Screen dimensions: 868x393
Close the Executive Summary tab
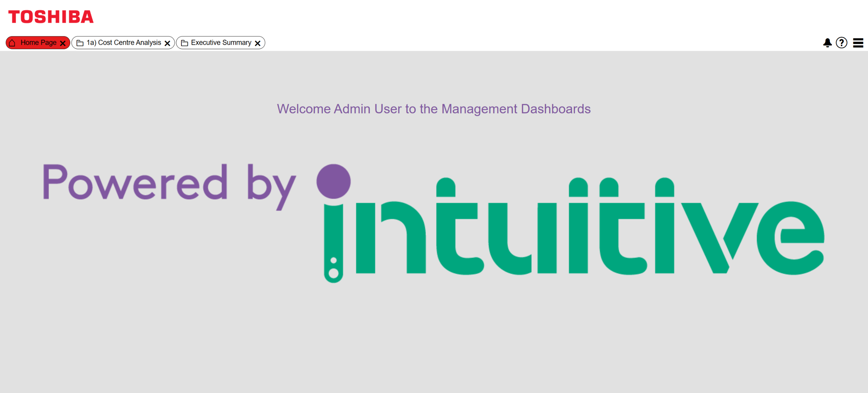pyautogui.click(x=258, y=43)
